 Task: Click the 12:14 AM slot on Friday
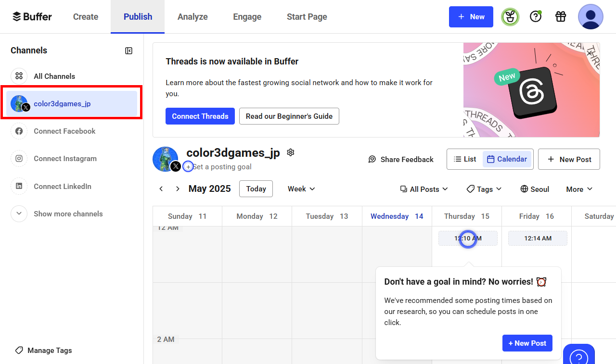(538, 238)
